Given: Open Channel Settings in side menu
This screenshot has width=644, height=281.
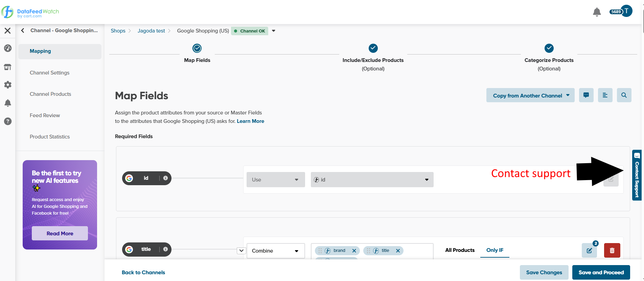Looking at the screenshot, I should 49,73.
